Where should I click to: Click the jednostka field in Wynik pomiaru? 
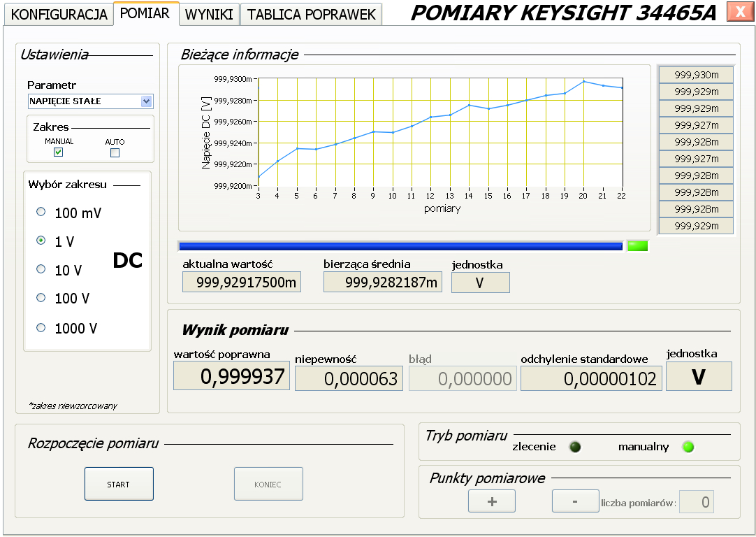699,376
